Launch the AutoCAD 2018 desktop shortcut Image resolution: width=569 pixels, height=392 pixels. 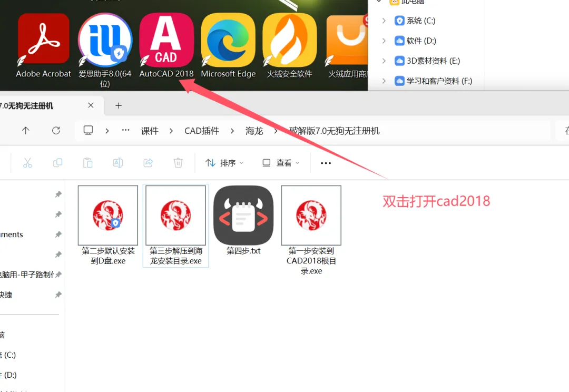tap(166, 45)
